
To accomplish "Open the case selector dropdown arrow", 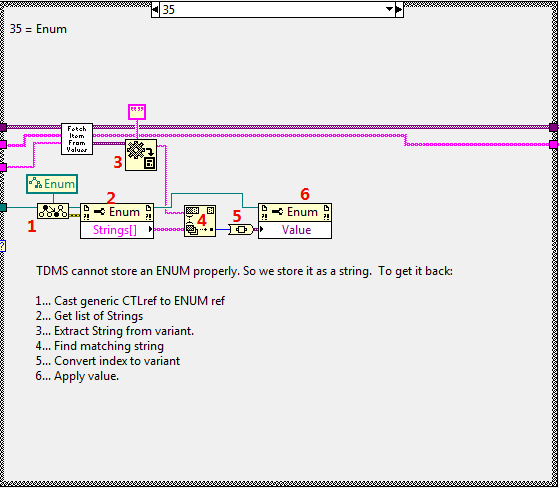I will click(x=390, y=9).
